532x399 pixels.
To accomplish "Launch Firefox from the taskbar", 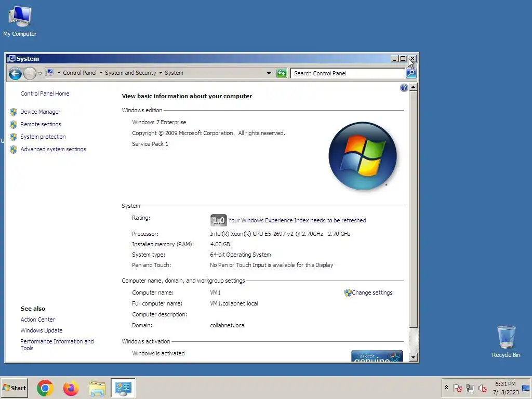I will [x=71, y=388].
